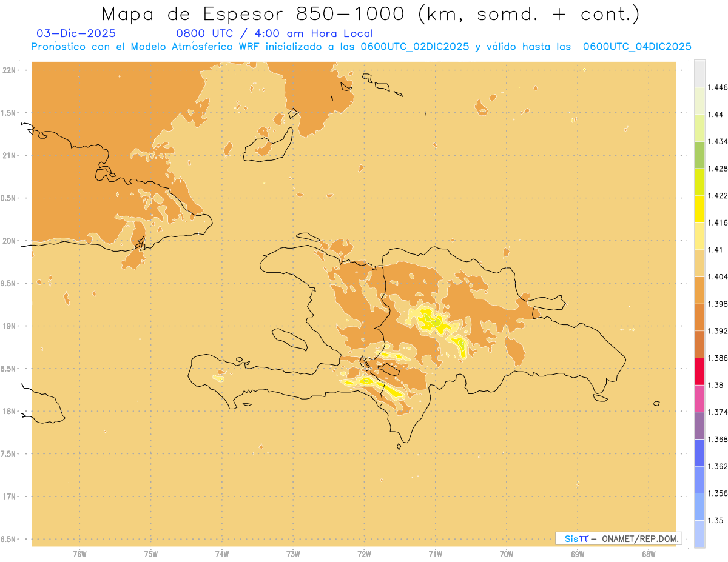Click the colorbar value '1.38'
The width and height of the screenshot is (728, 562).
[x=715, y=385]
